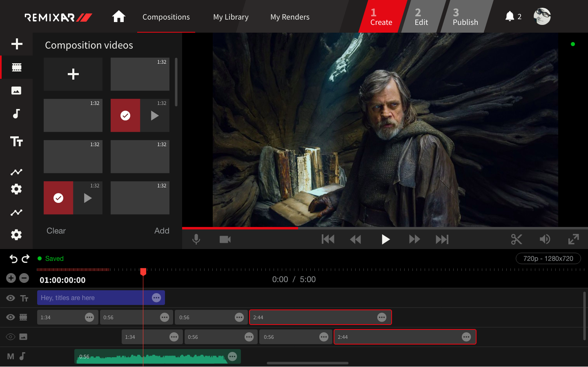588x367 pixels.
Task: Open the lower graph line sidebar icon
Action: pos(16,212)
